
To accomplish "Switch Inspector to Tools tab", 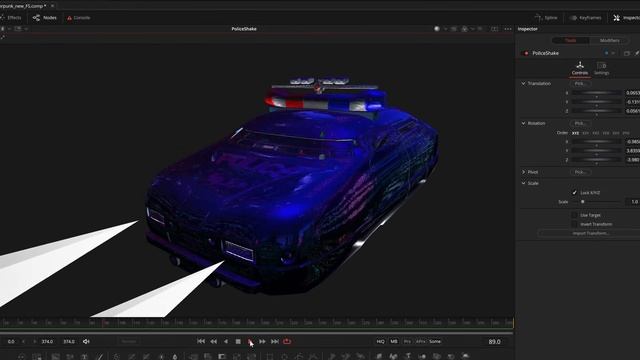I will (x=570, y=40).
